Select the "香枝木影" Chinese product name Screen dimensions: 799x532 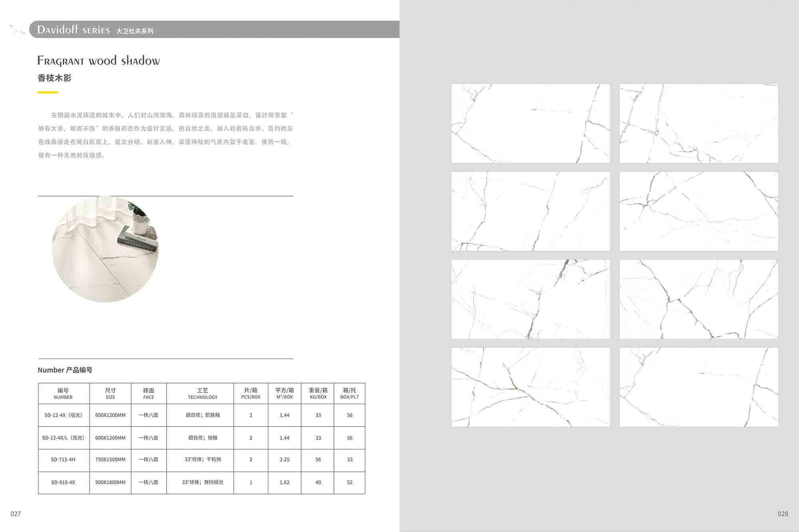pyautogui.click(x=54, y=78)
